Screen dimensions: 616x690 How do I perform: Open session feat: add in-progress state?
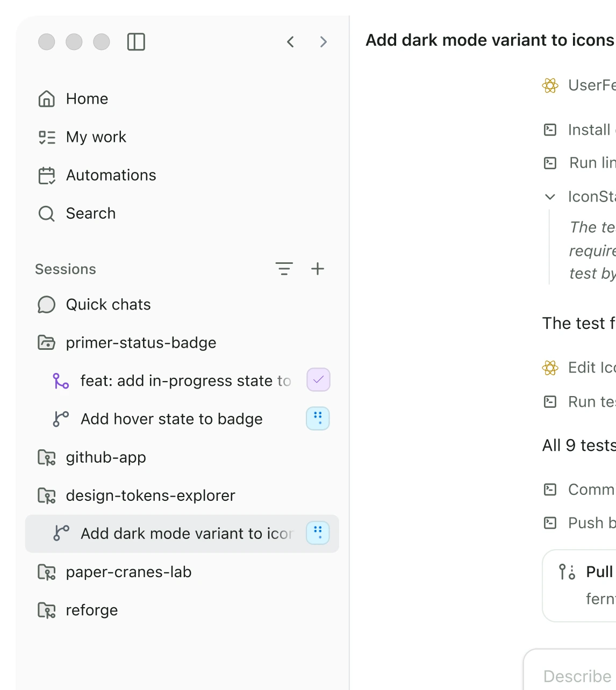(182, 381)
